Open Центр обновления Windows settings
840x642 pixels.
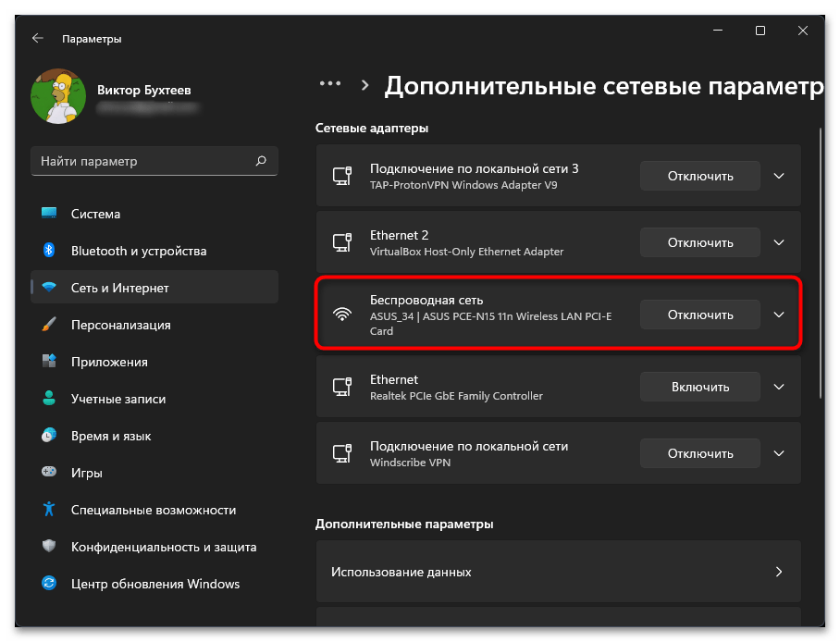pyautogui.click(x=154, y=583)
